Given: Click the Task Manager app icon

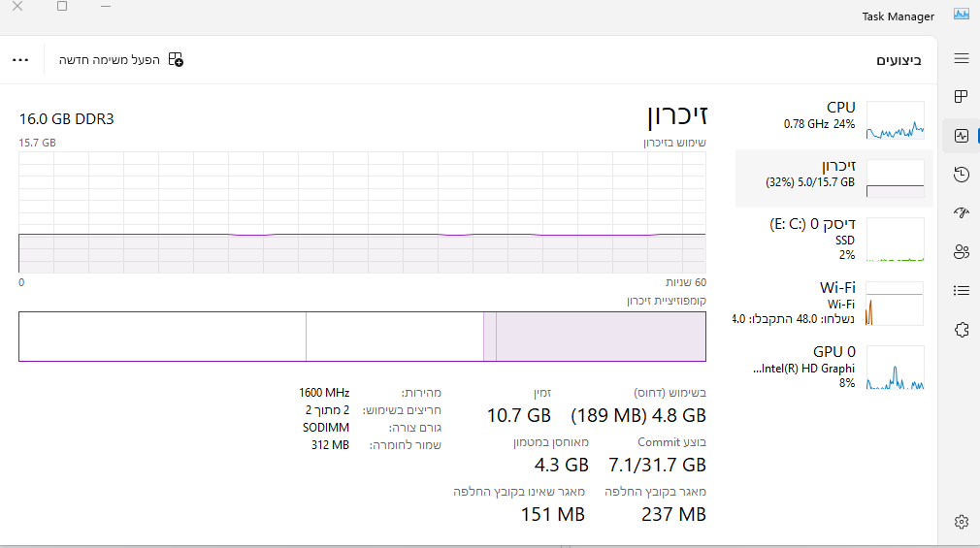Looking at the screenshot, I should [962, 15].
